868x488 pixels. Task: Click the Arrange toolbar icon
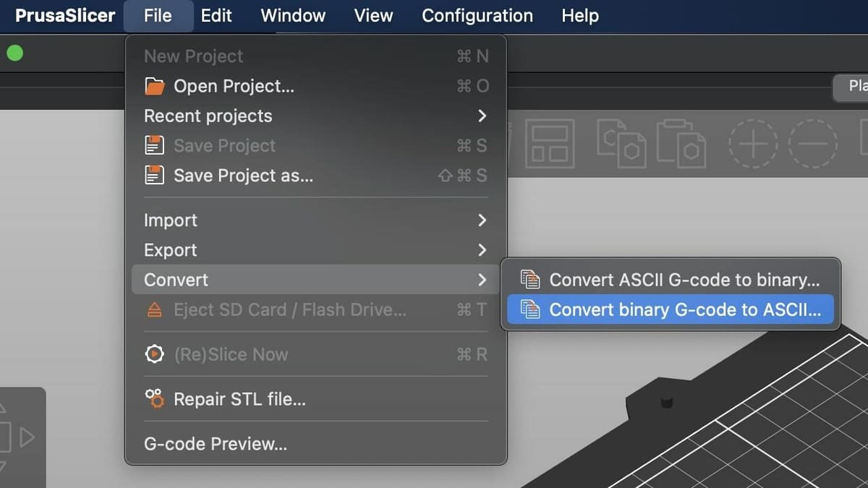[x=549, y=144]
